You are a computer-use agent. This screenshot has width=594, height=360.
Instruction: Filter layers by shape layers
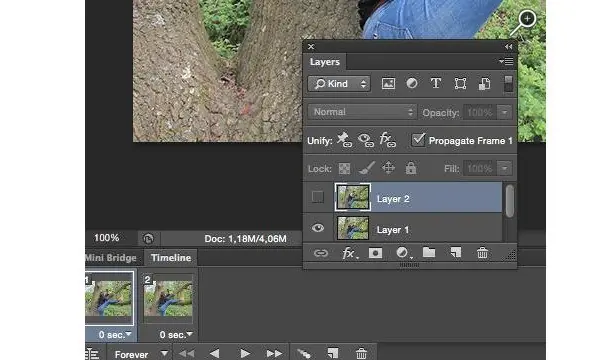tap(460, 83)
